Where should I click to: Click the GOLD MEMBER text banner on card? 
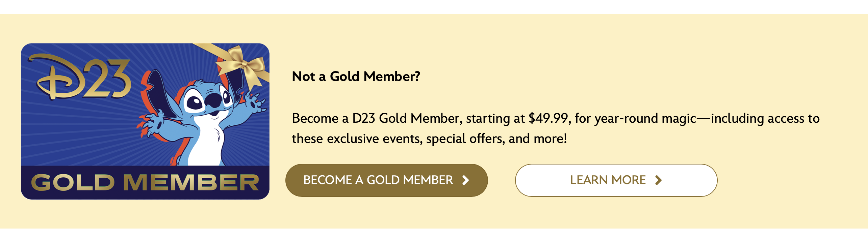[x=145, y=182]
